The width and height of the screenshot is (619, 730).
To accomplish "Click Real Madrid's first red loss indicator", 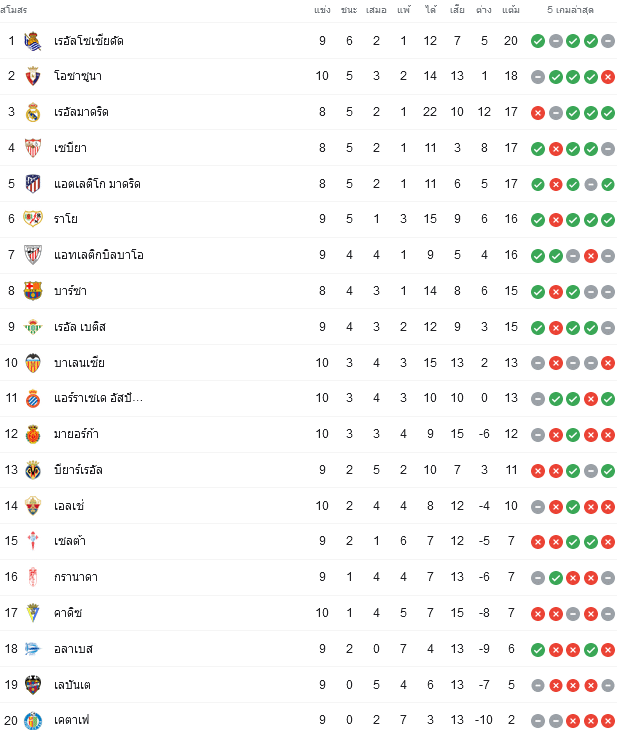I will (538, 113).
